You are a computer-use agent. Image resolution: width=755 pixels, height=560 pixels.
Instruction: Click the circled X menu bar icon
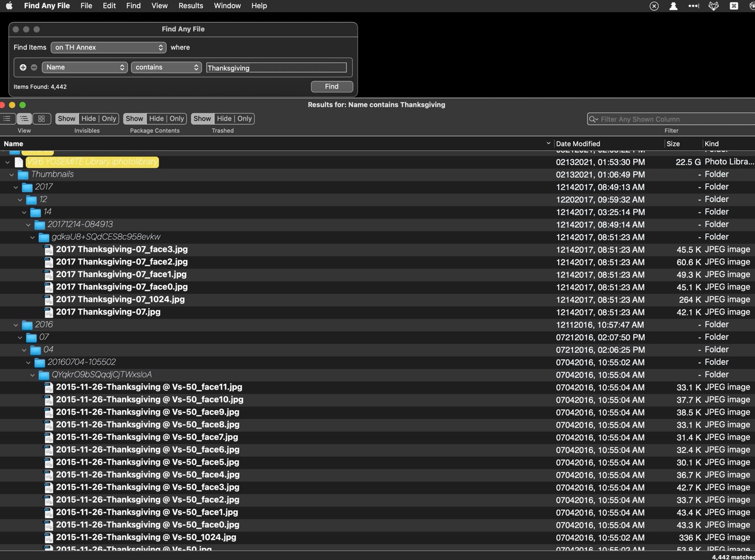pyautogui.click(x=654, y=6)
